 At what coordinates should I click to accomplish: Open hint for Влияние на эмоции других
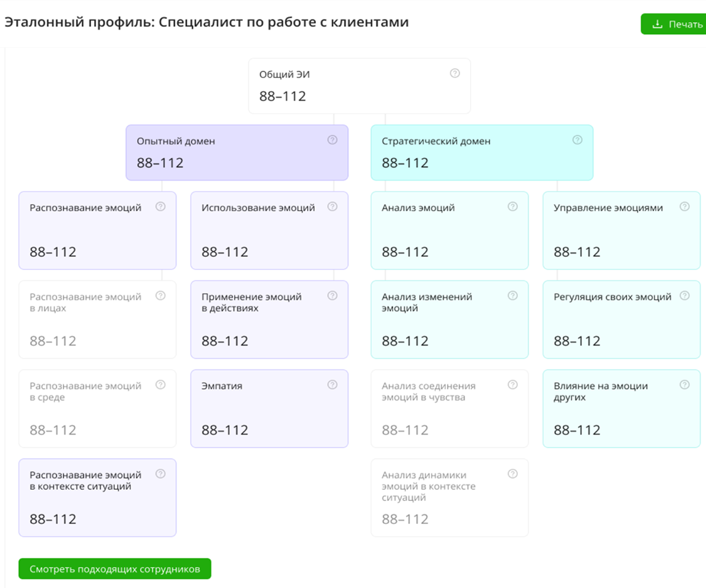684,385
